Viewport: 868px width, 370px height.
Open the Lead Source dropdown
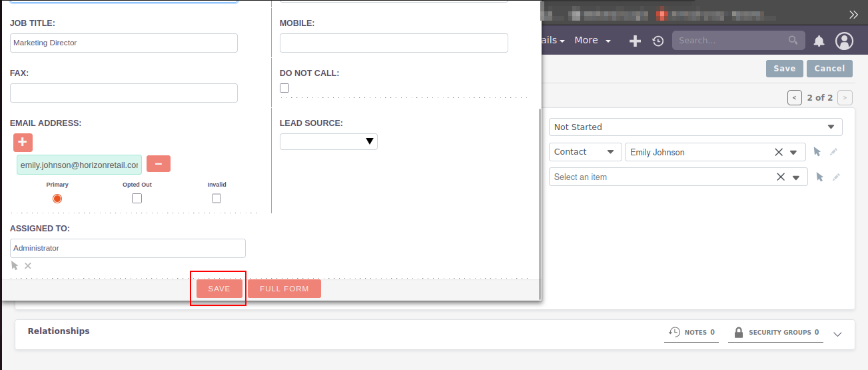328,141
